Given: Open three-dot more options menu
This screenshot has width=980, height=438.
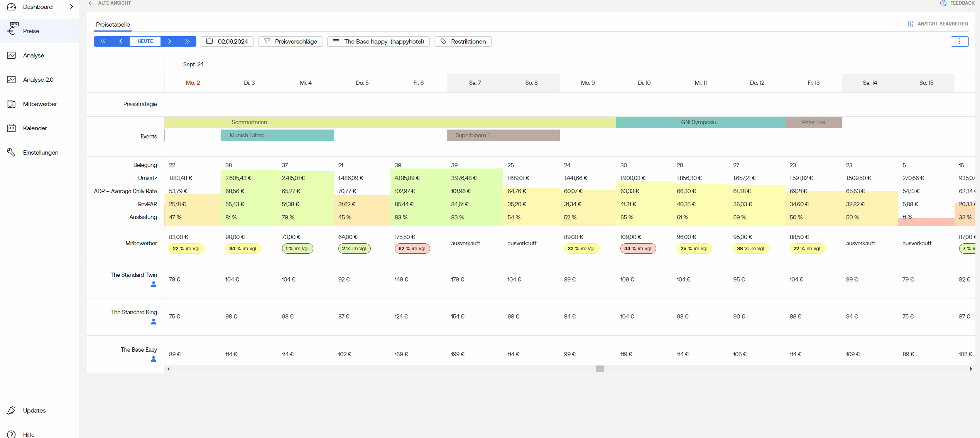Looking at the screenshot, I should click(959, 41).
